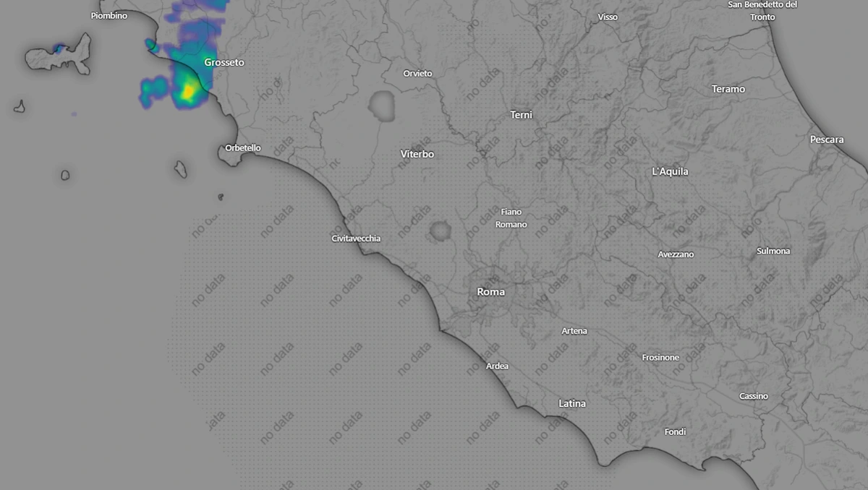Viewport: 868px width, 490px height.
Task: Select the Civitavecchia label
Action: coord(354,238)
